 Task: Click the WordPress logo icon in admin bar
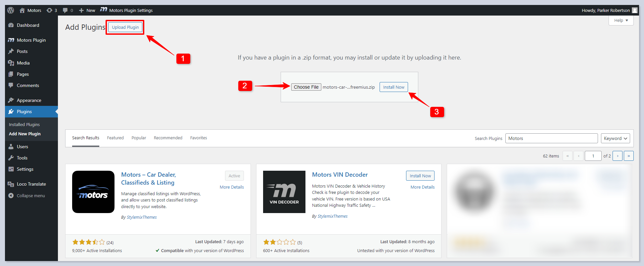11,10
